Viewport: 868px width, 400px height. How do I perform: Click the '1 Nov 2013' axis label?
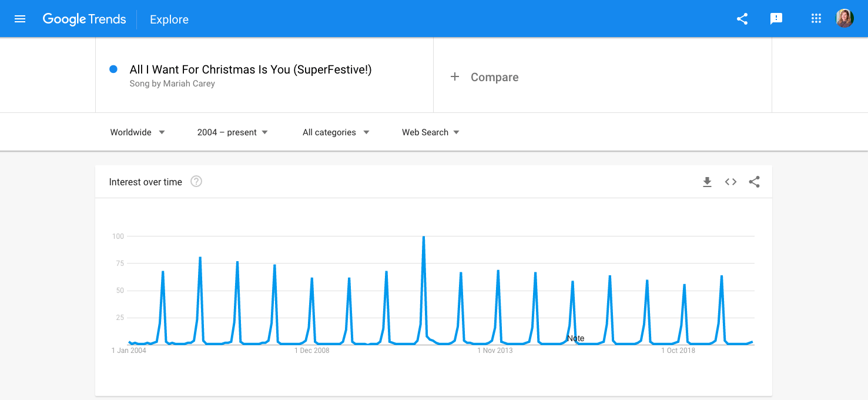(x=495, y=351)
